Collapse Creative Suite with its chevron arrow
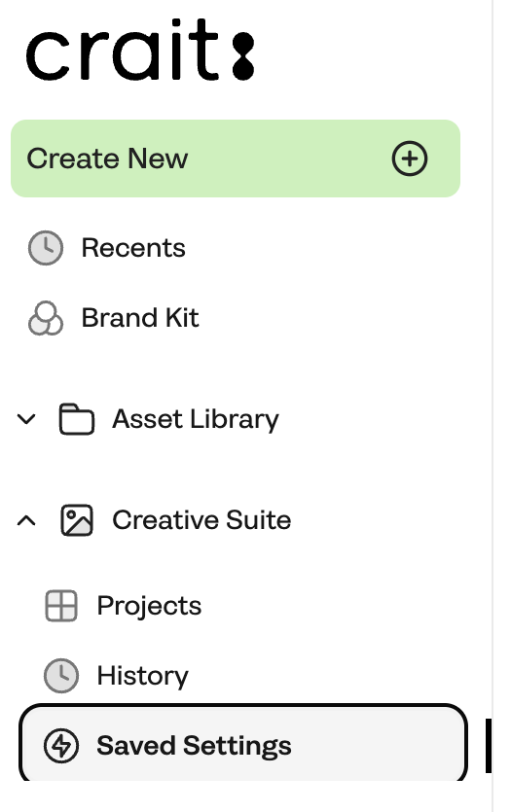The image size is (511, 812). pos(26,520)
